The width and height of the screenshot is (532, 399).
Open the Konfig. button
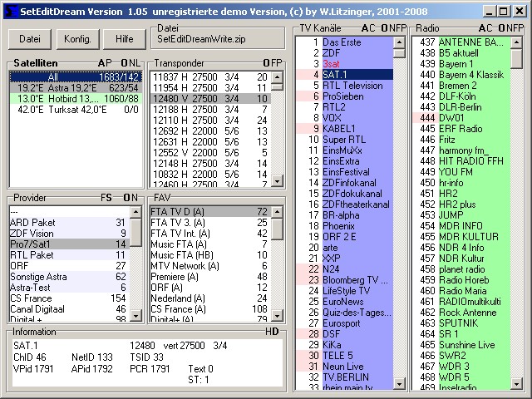click(77, 39)
